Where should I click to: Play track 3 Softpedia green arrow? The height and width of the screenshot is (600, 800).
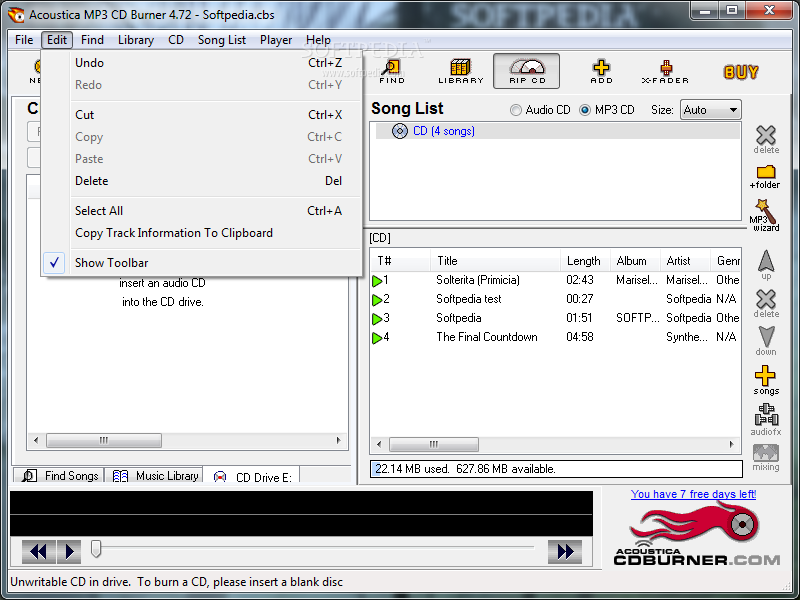pyautogui.click(x=377, y=319)
